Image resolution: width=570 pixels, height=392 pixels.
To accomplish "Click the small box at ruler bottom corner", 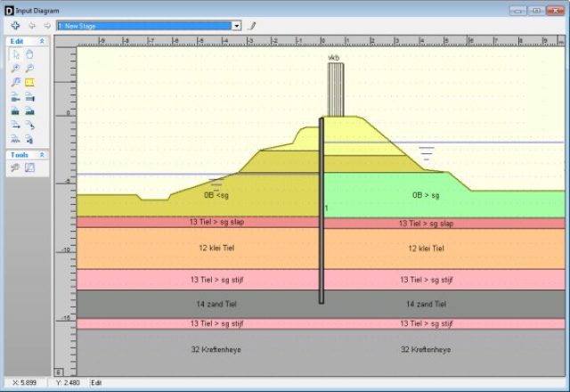I will pos(60,371).
